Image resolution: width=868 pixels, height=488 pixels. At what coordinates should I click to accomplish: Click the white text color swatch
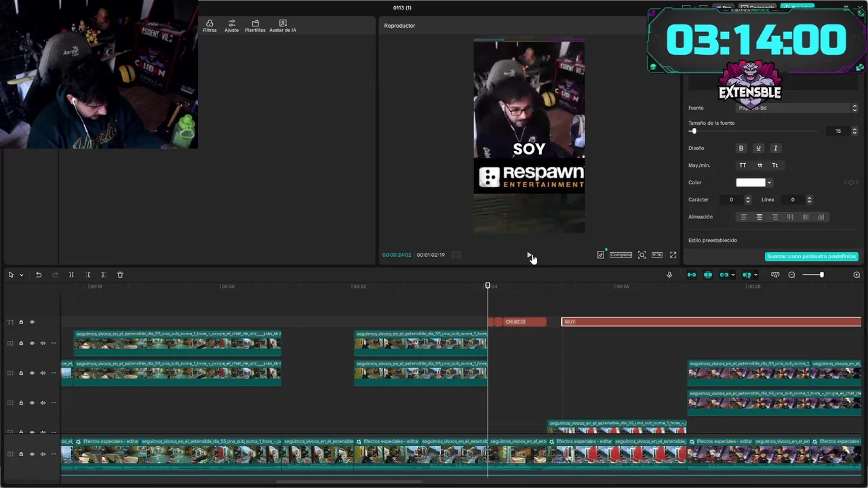(x=751, y=182)
